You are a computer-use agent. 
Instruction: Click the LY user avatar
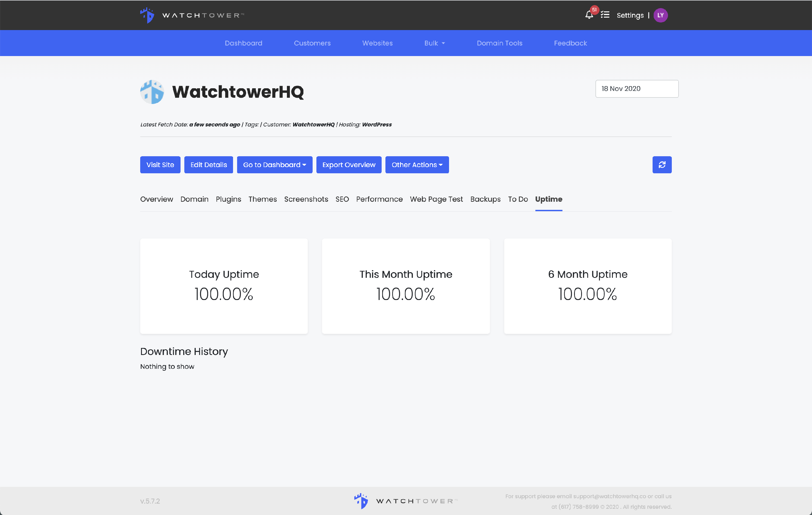pos(660,15)
